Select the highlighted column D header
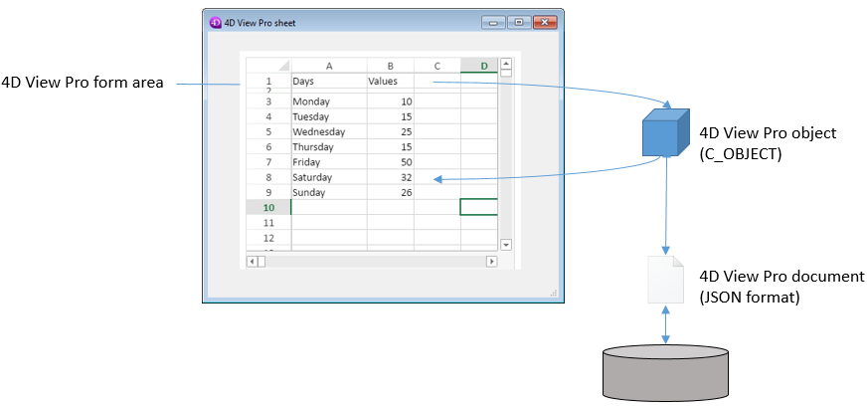 click(483, 66)
